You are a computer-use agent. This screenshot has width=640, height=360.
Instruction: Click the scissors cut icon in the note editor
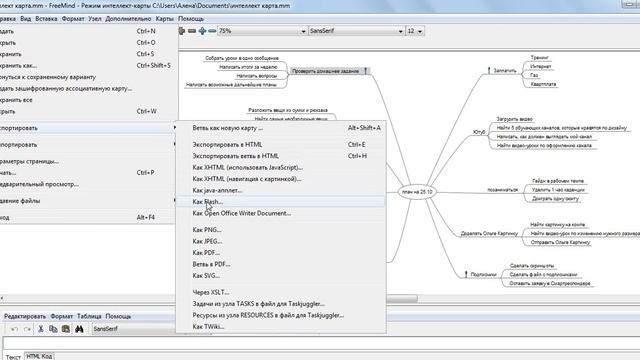(x=40, y=329)
